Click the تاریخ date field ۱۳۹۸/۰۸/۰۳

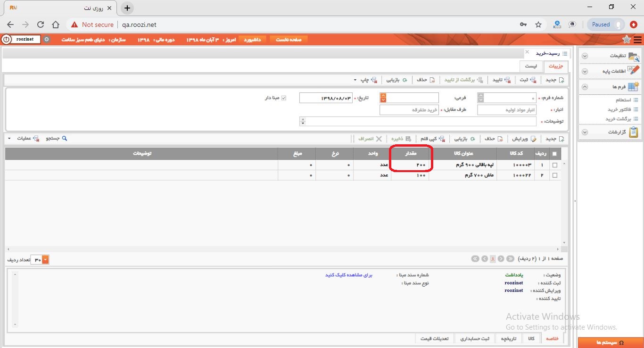tap(326, 98)
